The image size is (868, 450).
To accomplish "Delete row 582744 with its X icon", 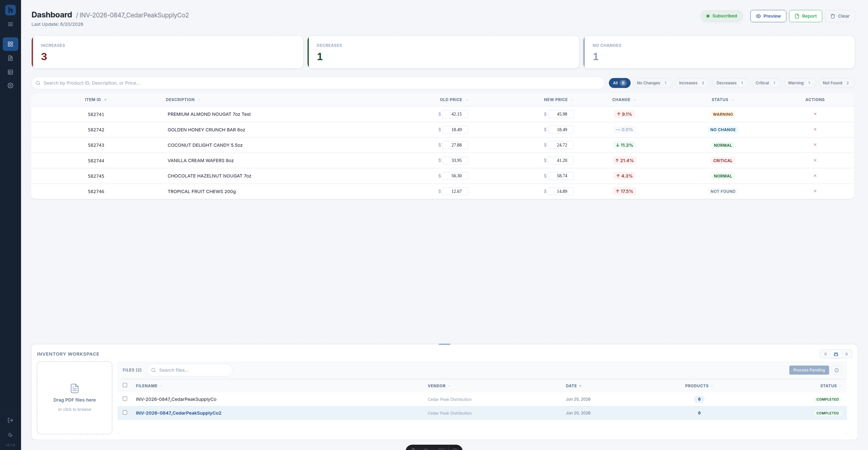I will click(x=815, y=160).
